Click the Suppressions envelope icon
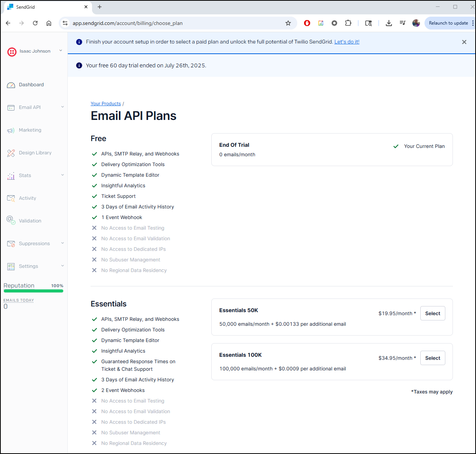This screenshot has height=454, width=476. coord(11,244)
